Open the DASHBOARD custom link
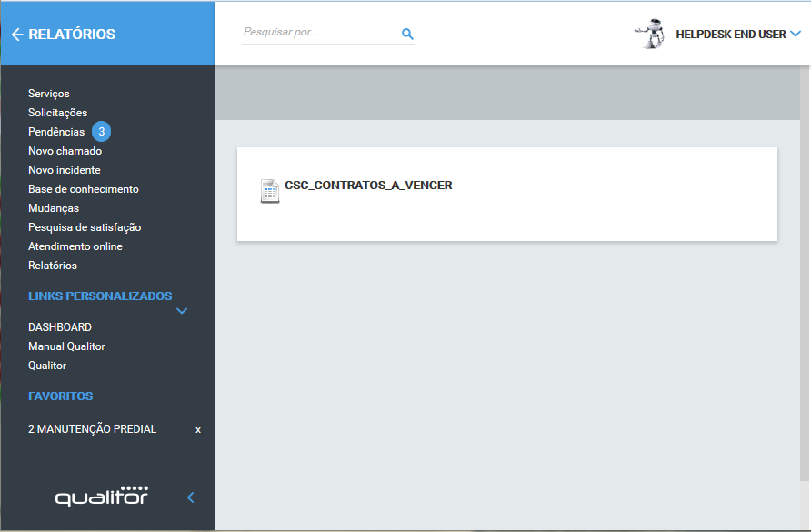Image resolution: width=811 pixels, height=532 pixels. tap(60, 327)
